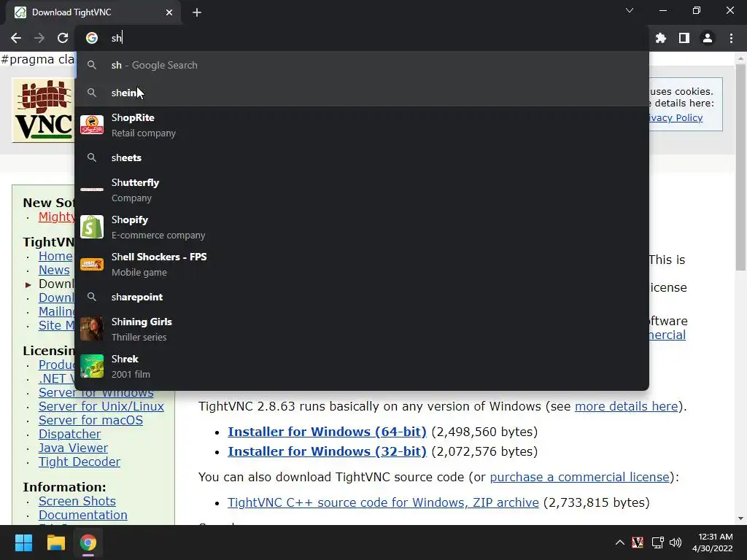Viewport: 747px width, 560px height.
Task: Open Server for macOS link
Action: pyautogui.click(x=90, y=420)
